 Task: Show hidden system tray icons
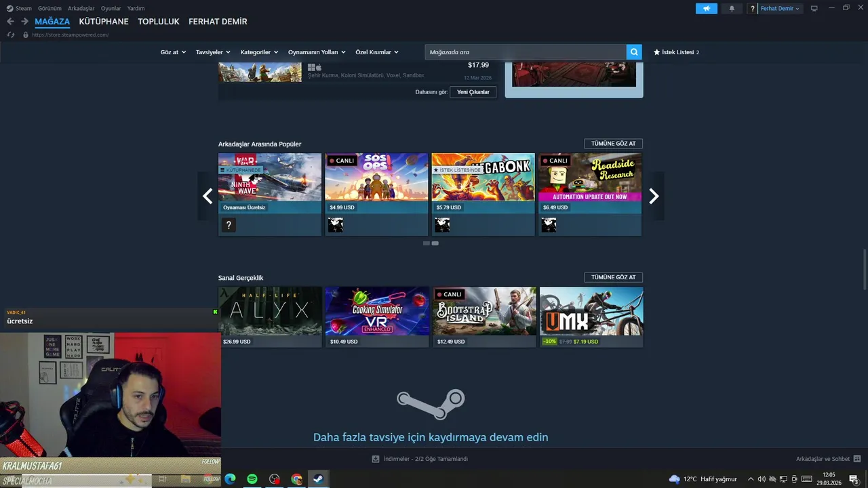point(750,479)
